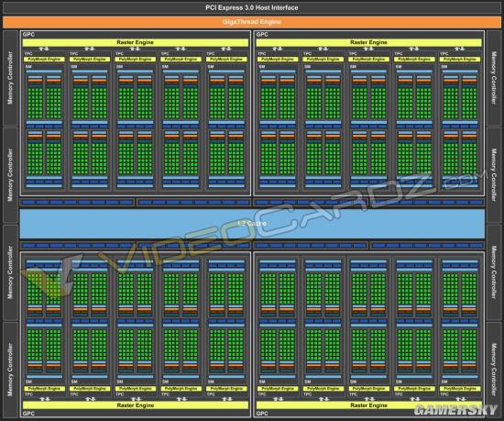Click second Memory Controller on left edge
Screen dimensions: 504x421
coord(10,175)
